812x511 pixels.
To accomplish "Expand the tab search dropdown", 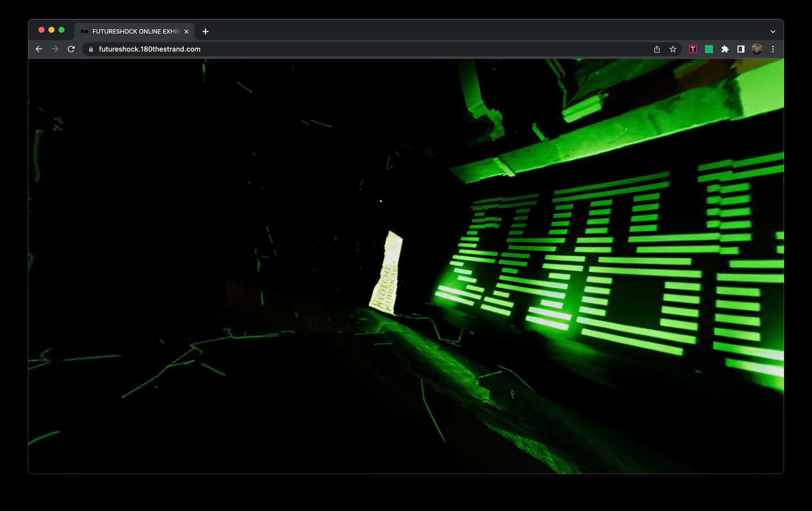I will pos(773,32).
